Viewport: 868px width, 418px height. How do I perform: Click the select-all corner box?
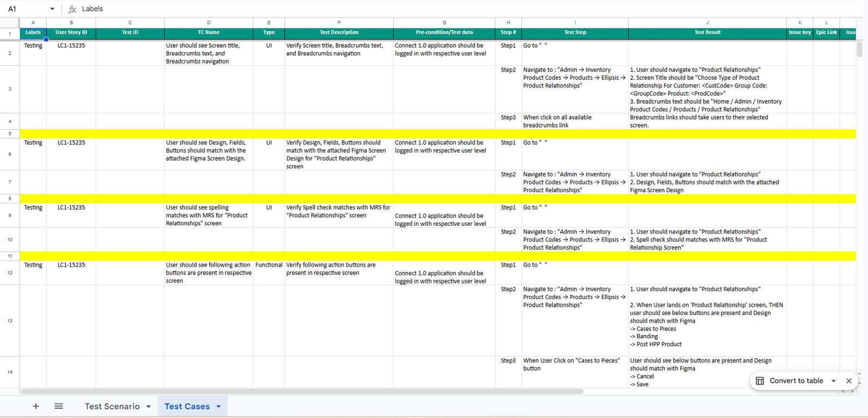tap(10, 23)
